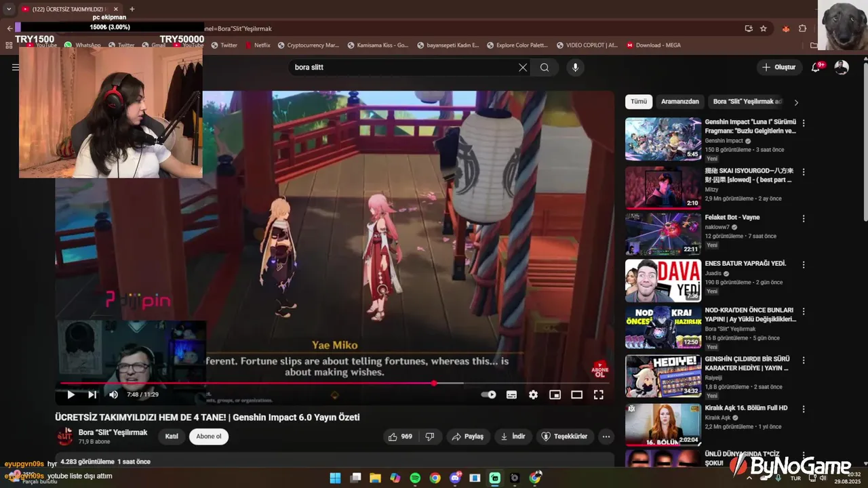Switch to miniplayer mode
Image resolution: width=868 pixels, height=488 pixels.
click(x=555, y=394)
